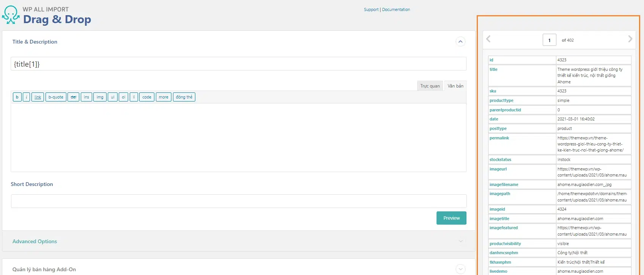This screenshot has width=644, height=275.
Task: Click the imageid value 4324
Action: [562, 209]
